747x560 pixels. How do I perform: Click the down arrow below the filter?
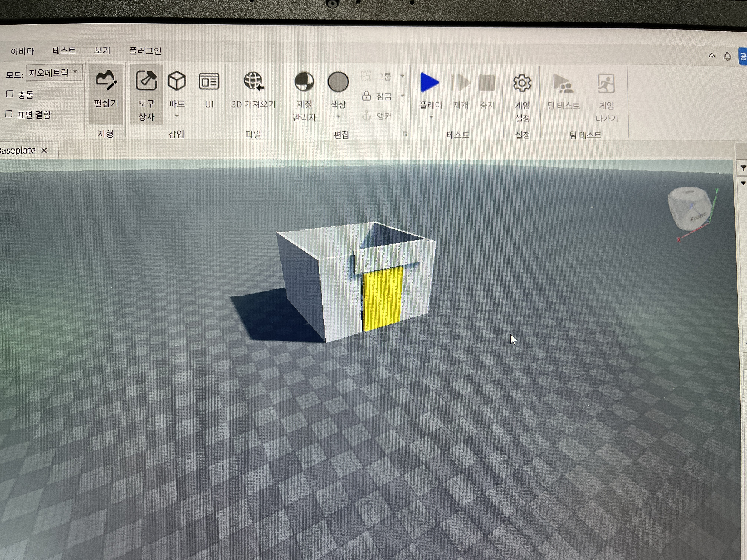click(x=743, y=183)
